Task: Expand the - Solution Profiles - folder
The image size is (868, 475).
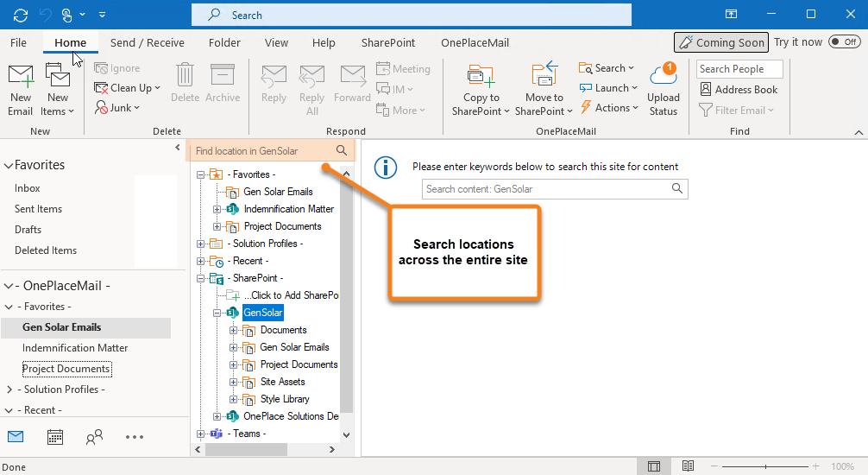Action: [9, 389]
